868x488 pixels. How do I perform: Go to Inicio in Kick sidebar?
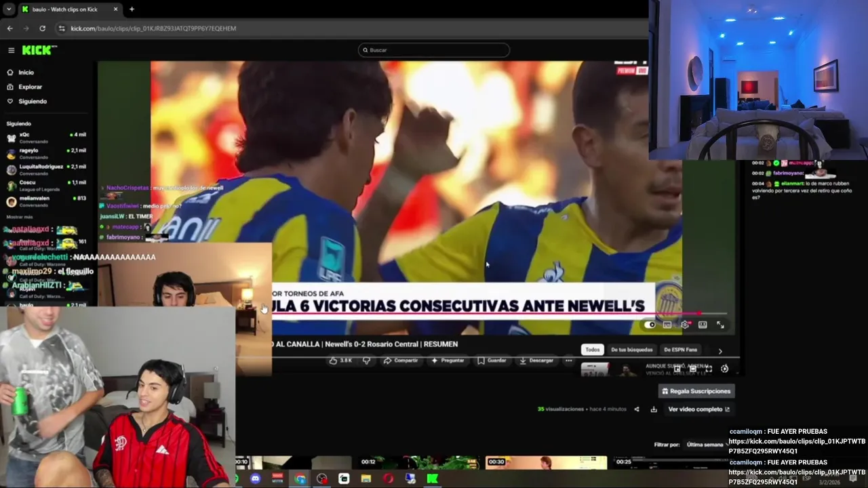coord(26,73)
